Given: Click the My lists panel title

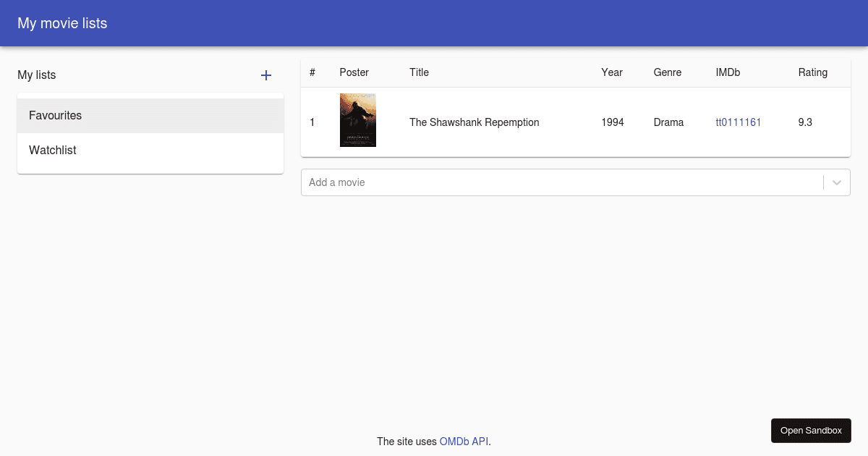Looking at the screenshot, I should (36, 75).
